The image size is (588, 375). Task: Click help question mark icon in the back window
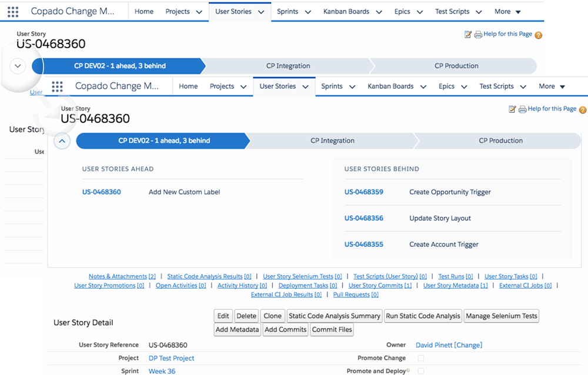click(539, 35)
